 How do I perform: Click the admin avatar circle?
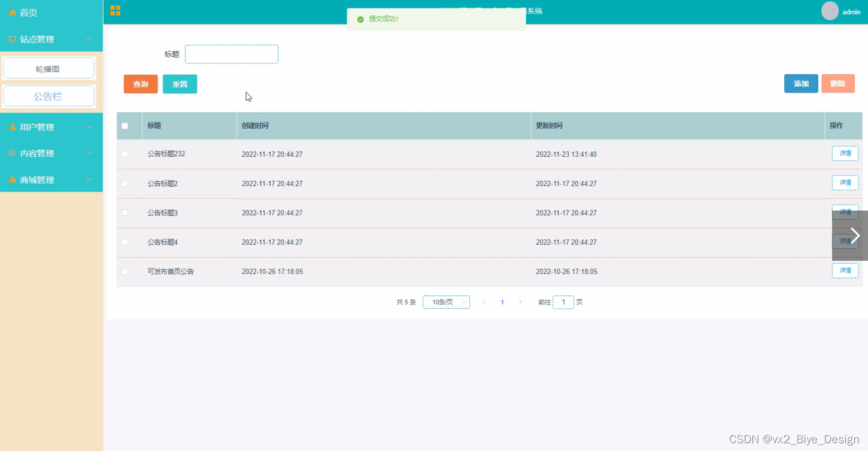click(830, 11)
